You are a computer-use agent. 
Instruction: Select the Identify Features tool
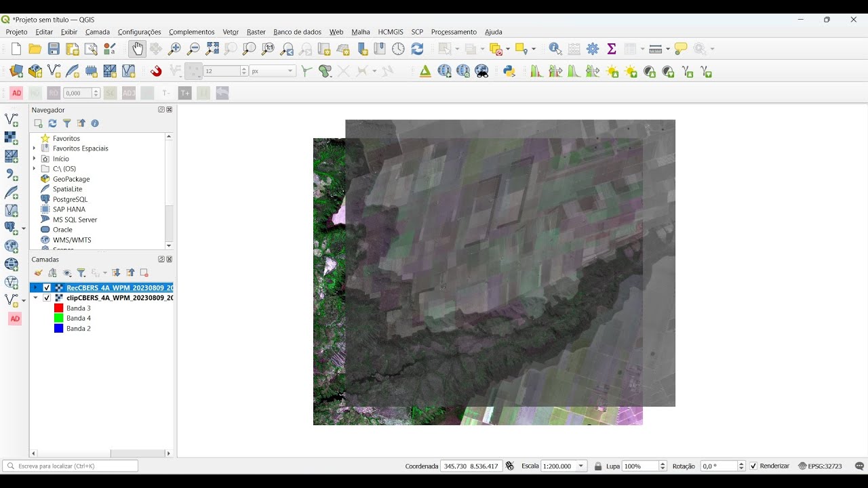pos(555,49)
